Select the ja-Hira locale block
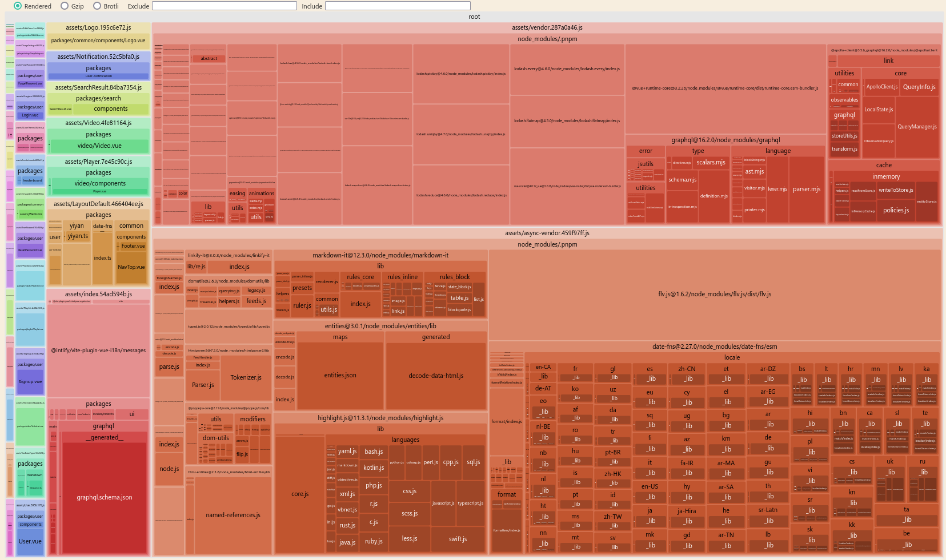Viewport: 946px width, 560px height. click(x=687, y=516)
